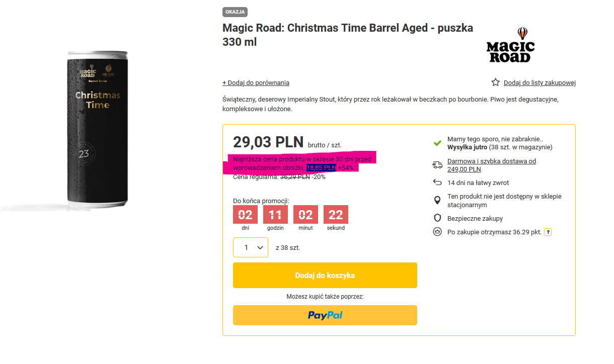Click the product title heading
614x364 pixels.
click(347, 35)
